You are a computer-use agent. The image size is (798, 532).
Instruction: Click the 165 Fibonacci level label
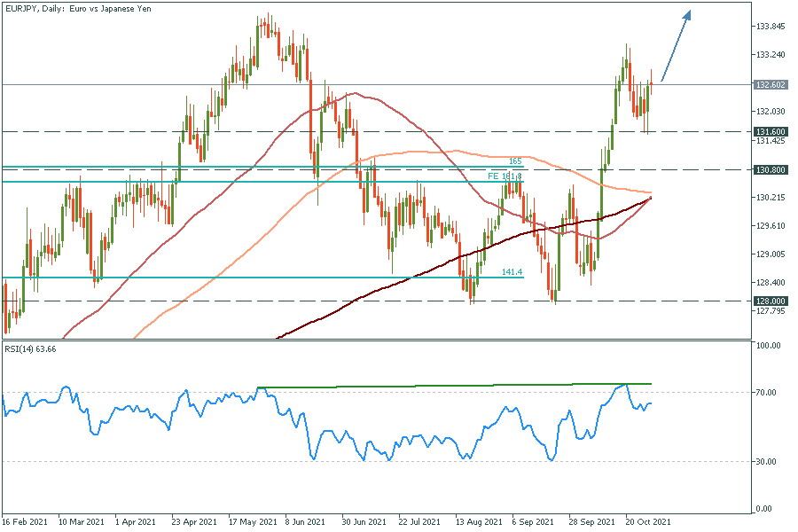pos(514,161)
